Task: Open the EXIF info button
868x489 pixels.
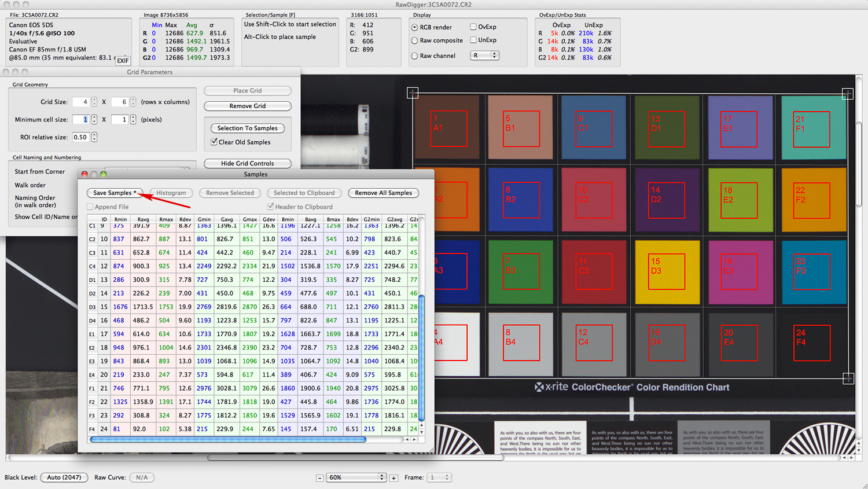Action: [x=123, y=60]
